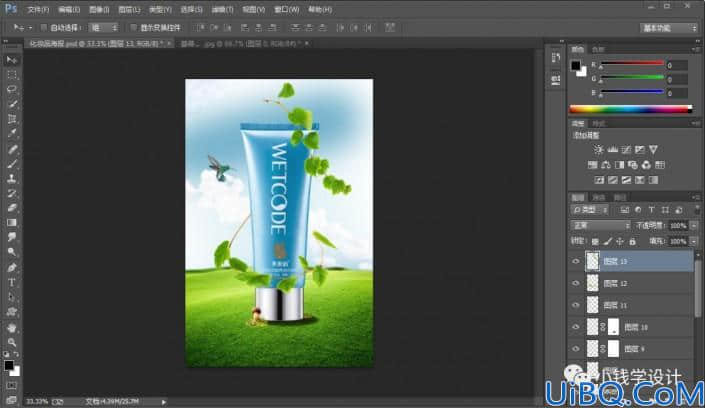
Task: Open the collapsed History panel icon
Action: click(x=556, y=58)
